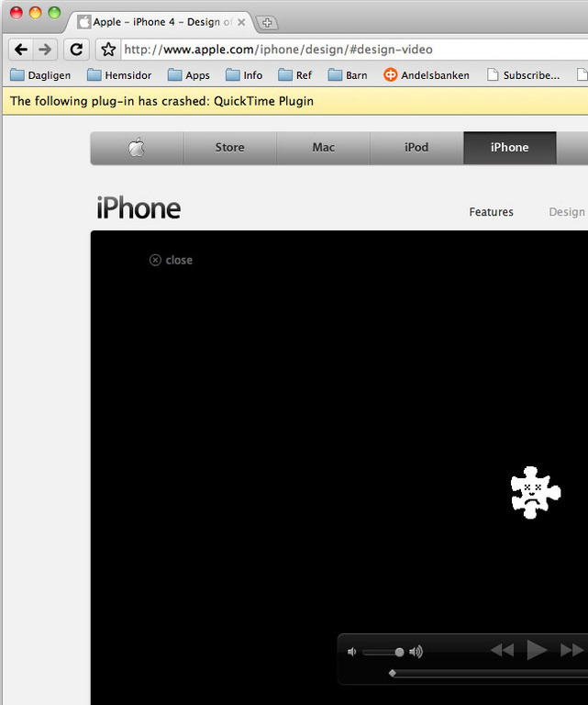This screenshot has width=588, height=705.
Task: Click the rewind button in the player
Action: [x=502, y=651]
